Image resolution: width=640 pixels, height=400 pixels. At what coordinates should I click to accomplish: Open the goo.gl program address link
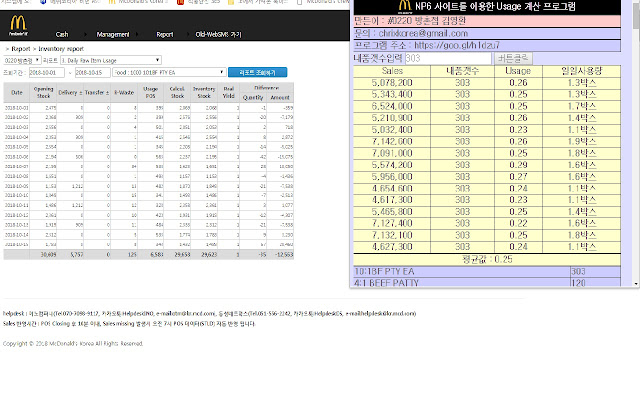coord(457,45)
